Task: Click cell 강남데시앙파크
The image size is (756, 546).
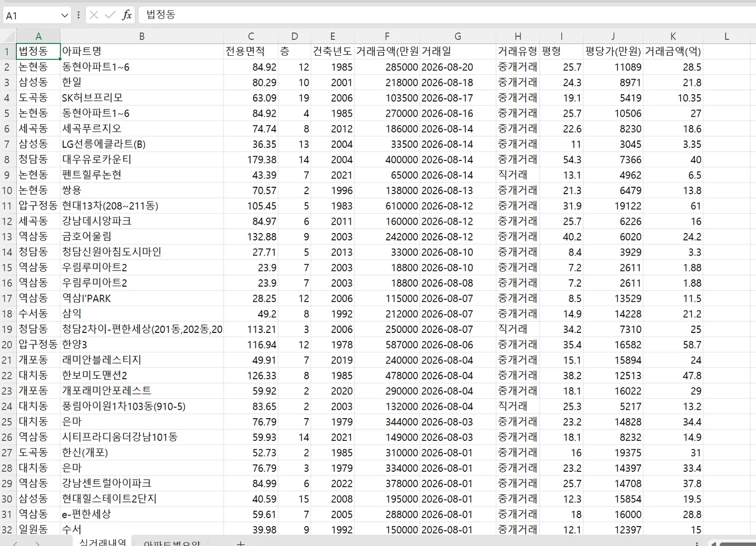Action: pyautogui.click(x=142, y=221)
